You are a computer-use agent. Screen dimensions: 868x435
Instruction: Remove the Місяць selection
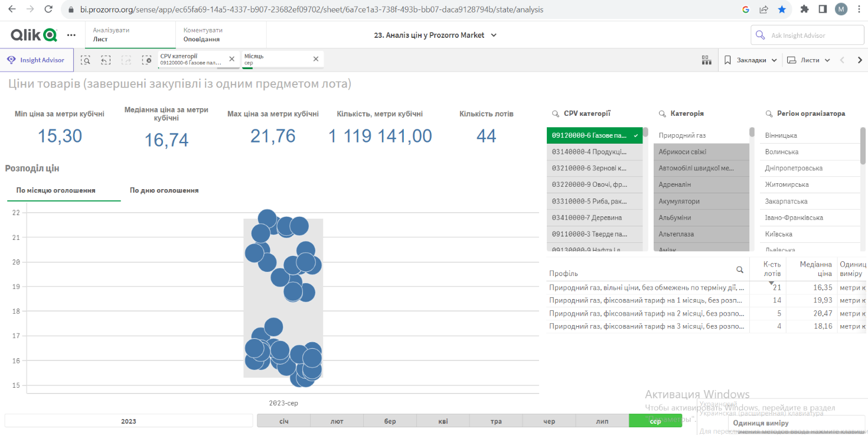point(315,59)
